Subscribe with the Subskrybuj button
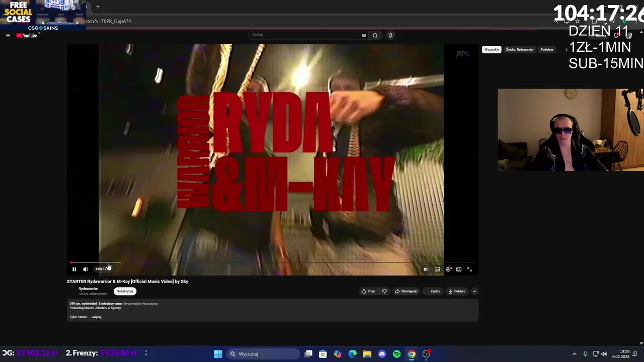 point(125,291)
